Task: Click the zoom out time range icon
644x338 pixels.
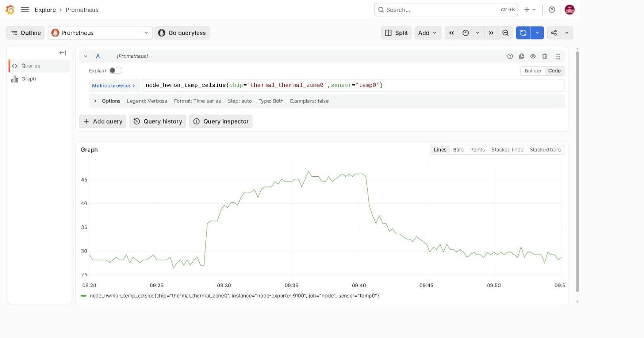Action: [505, 33]
